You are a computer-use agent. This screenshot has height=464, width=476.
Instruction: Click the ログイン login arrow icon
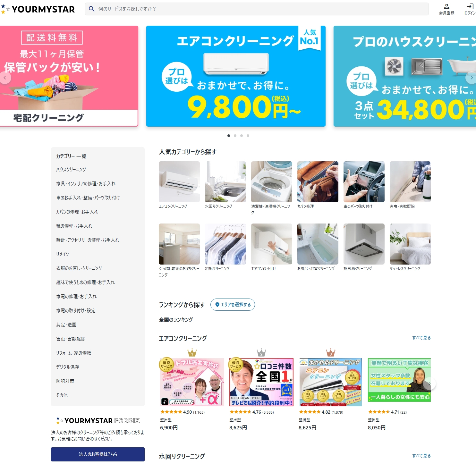470,6
